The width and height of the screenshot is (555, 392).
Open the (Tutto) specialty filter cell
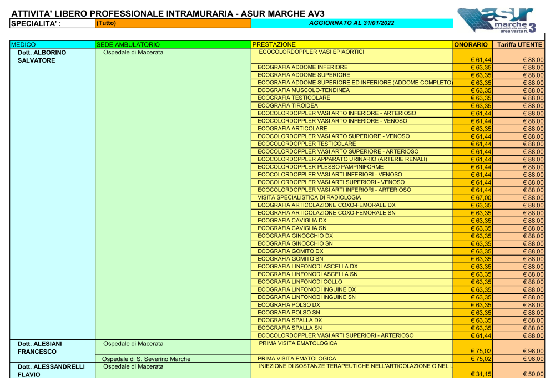[x=173, y=23]
